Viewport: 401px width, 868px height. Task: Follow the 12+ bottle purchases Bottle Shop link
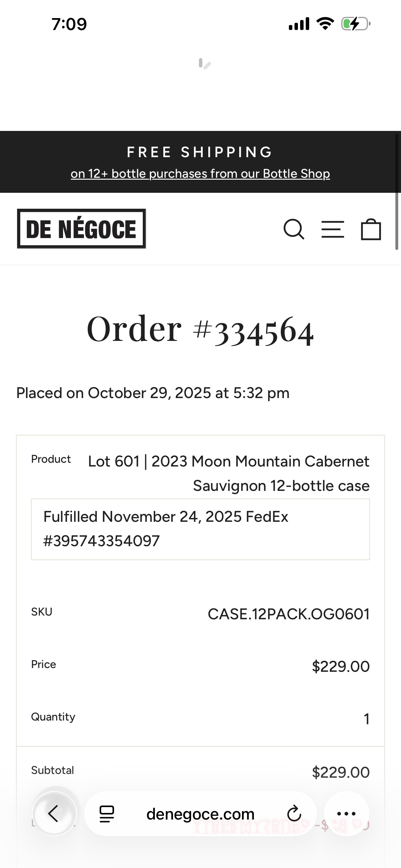coord(200,173)
